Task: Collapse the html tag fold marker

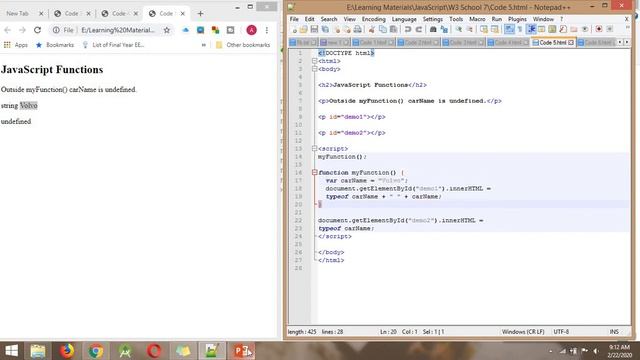Action: 314,61
